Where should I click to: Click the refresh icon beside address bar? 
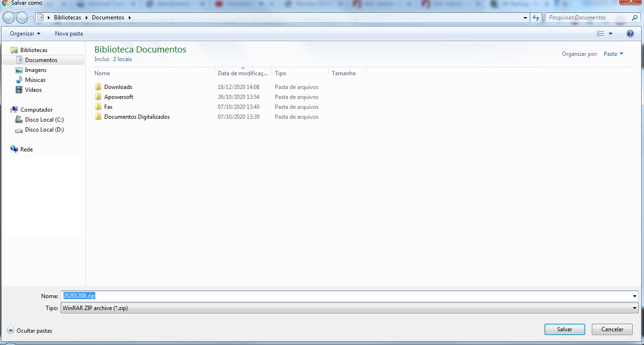536,18
